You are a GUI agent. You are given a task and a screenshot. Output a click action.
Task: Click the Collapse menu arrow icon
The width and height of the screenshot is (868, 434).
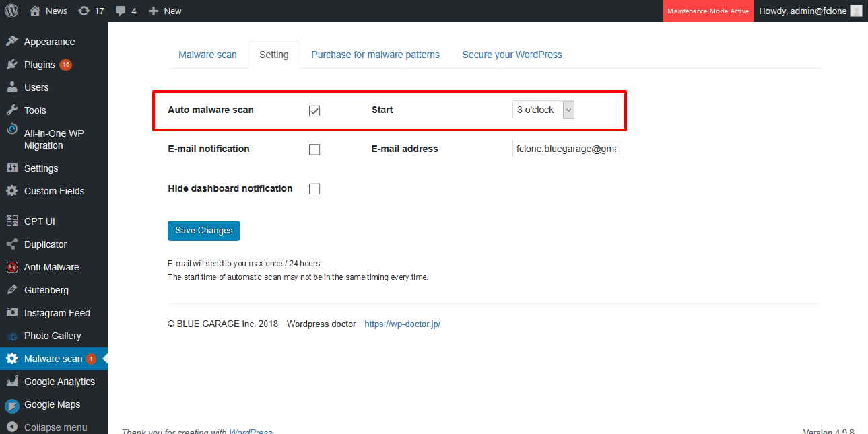point(12,427)
